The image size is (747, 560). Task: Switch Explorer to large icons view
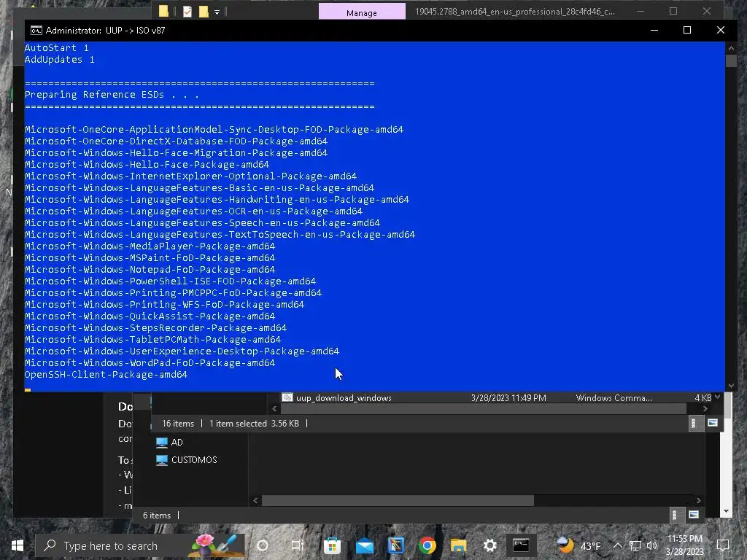(x=713, y=423)
